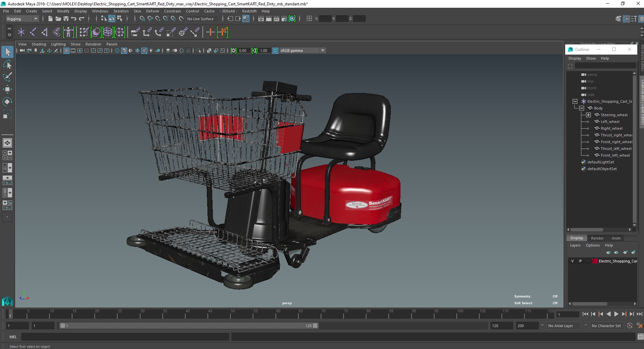Click the Parent Constraint shelf icon
The height and width of the screenshot is (349, 644).
coord(135,32)
